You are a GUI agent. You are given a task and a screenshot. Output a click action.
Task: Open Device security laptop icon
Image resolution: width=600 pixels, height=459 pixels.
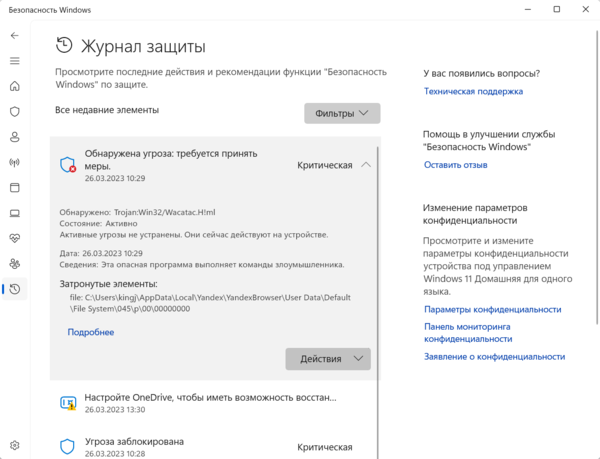click(x=15, y=213)
